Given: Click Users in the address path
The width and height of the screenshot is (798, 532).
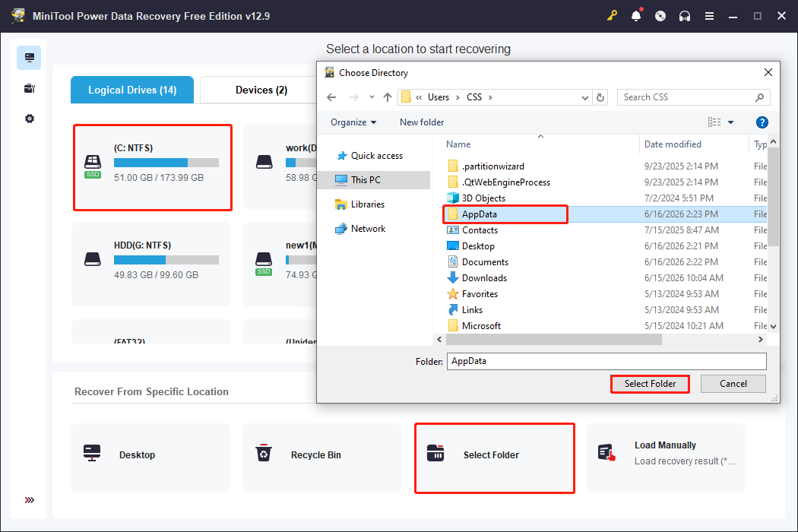Looking at the screenshot, I should (x=439, y=97).
